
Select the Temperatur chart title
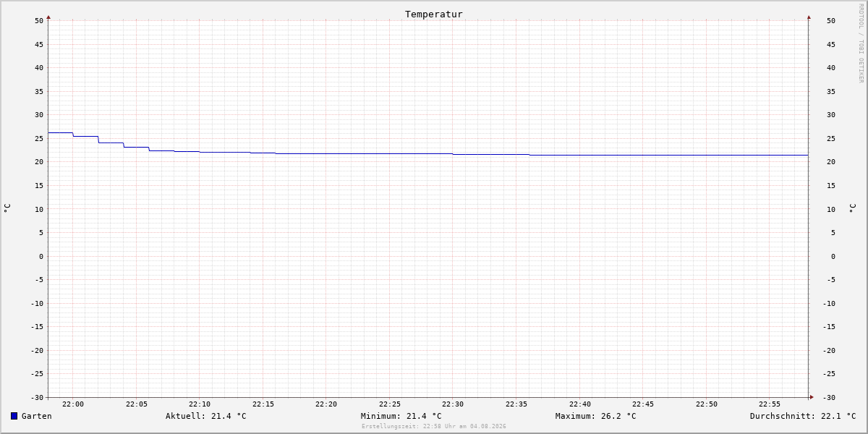434,14
